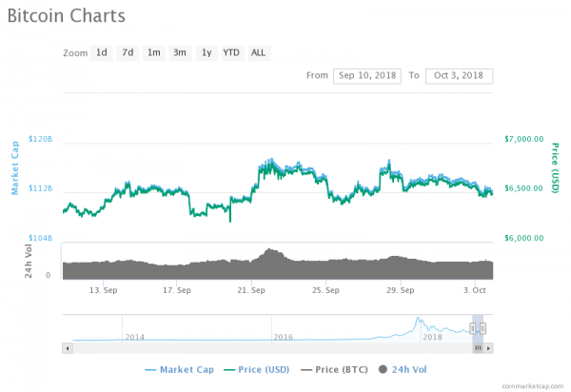This screenshot has width=571, height=392.
Task: Click the navigator scroll-left arrow
Action: click(x=68, y=348)
